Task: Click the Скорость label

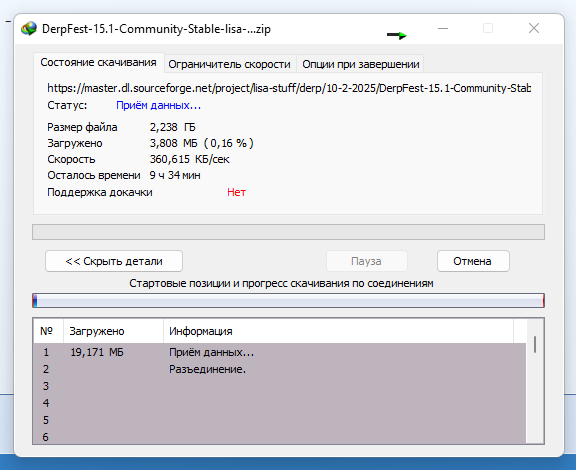Action: point(71,159)
